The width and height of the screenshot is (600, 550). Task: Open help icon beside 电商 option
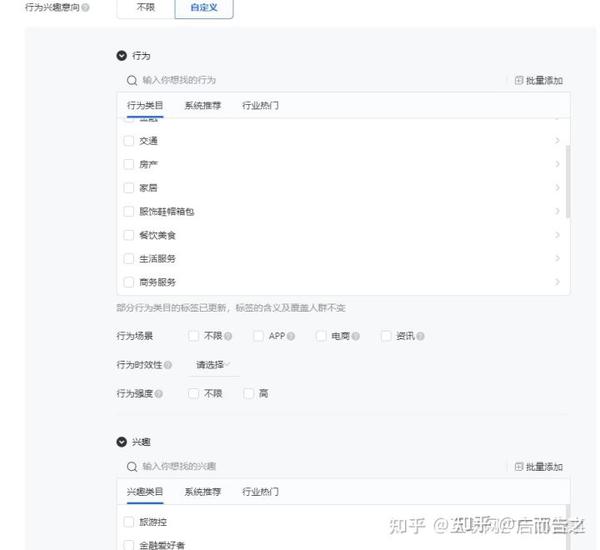coord(355,336)
